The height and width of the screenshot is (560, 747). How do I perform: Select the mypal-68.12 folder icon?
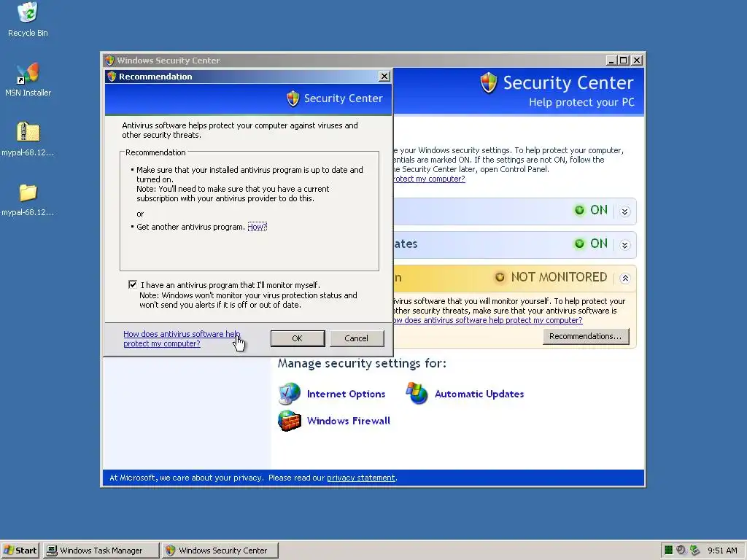tap(28, 192)
